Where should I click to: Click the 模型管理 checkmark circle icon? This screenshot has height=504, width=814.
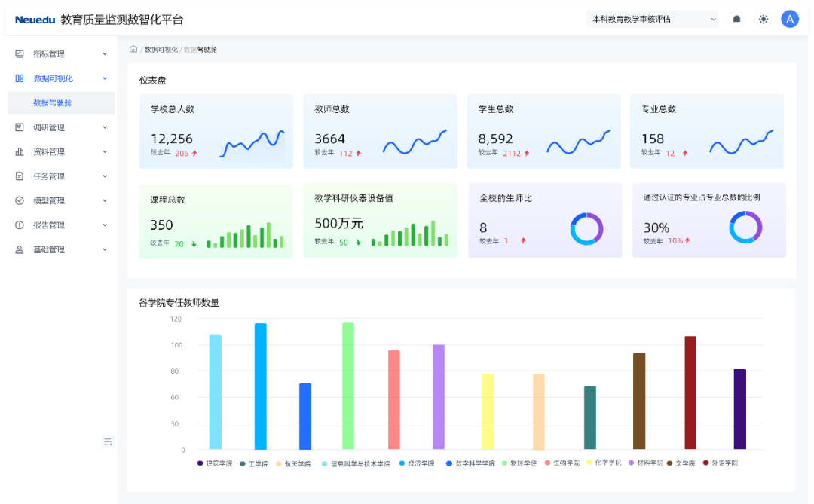pyautogui.click(x=20, y=201)
